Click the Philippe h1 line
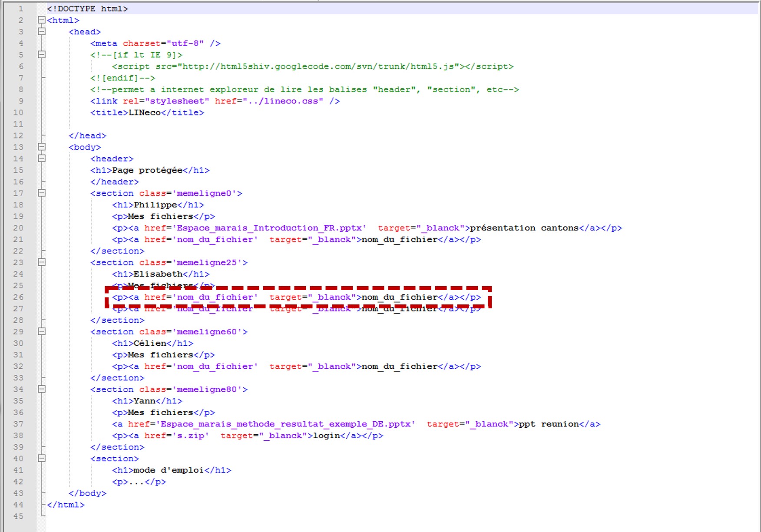 tap(158, 205)
